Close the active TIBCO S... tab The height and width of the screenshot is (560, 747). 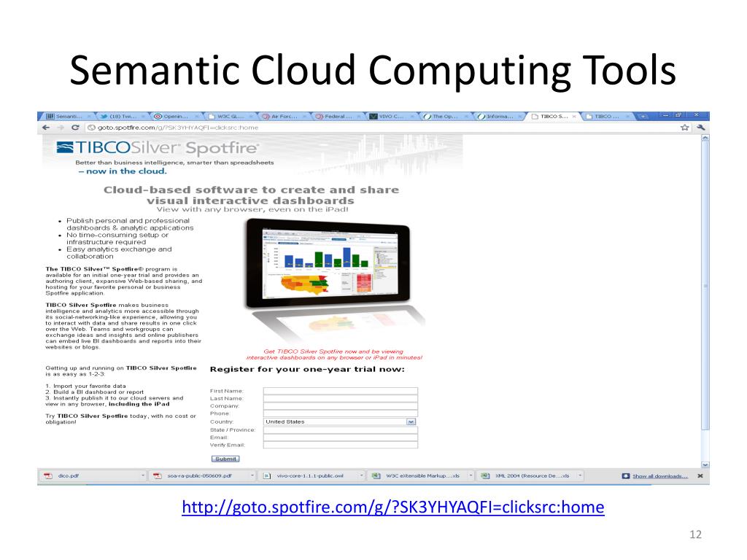pyautogui.click(x=575, y=116)
